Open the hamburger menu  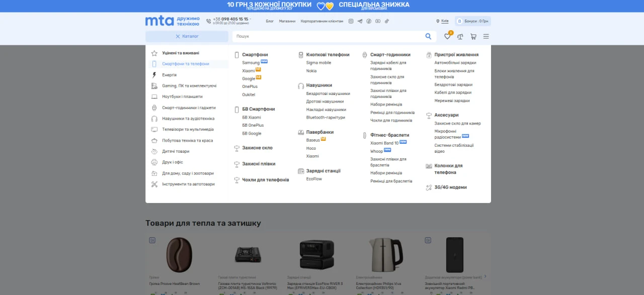(x=486, y=37)
